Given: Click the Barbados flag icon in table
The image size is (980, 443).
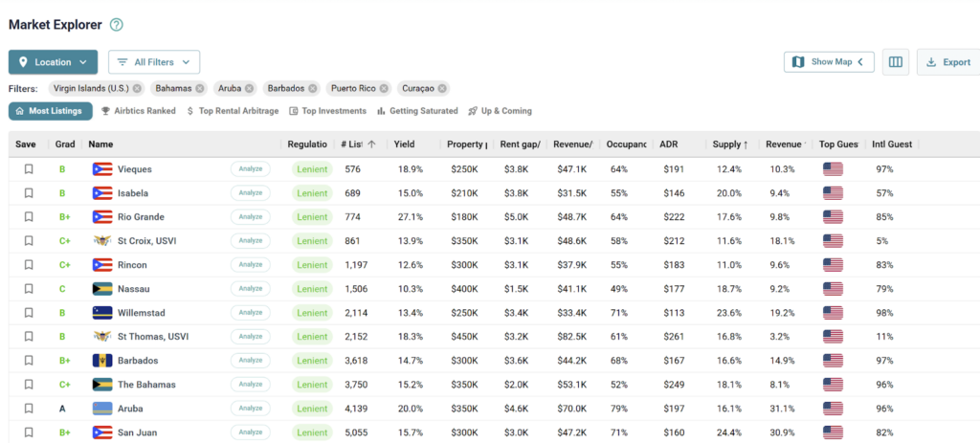Looking at the screenshot, I should coord(102,361).
